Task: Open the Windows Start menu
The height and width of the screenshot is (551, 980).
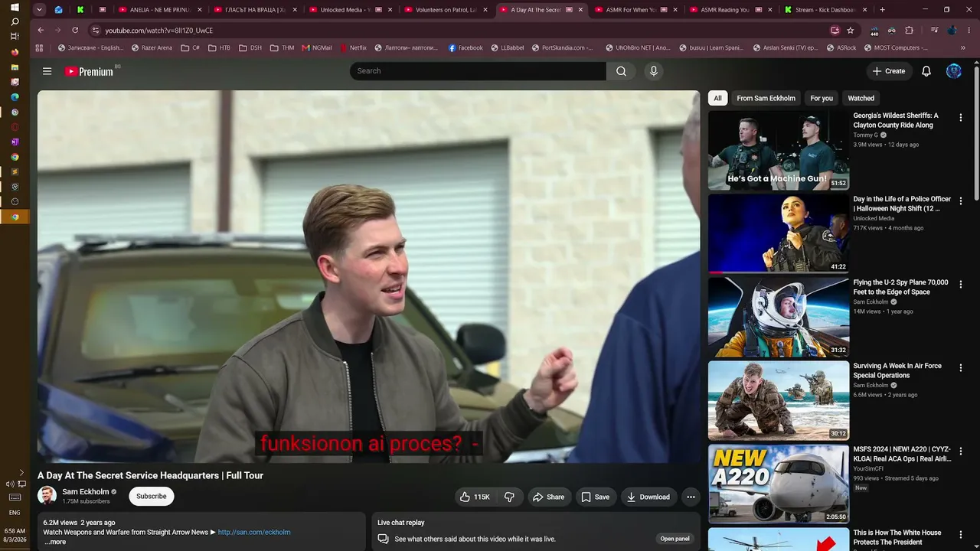Action: coord(15,8)
